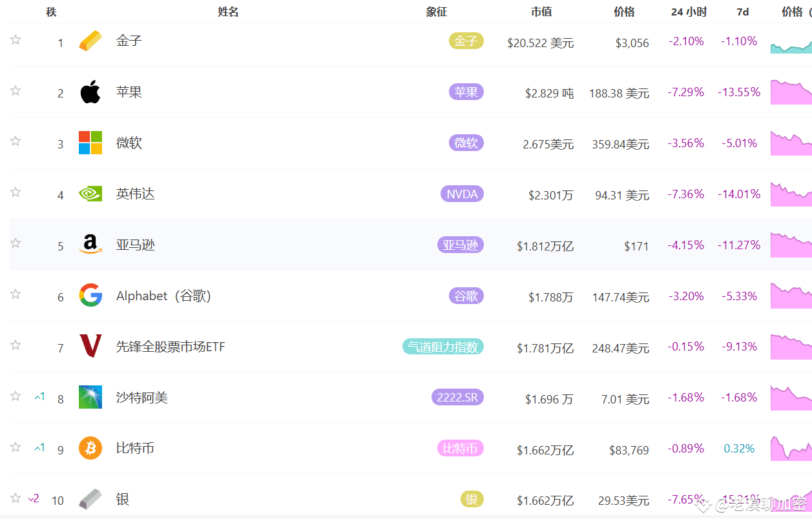Select the Microsoft logo icon
The width and height of the screenshot is (812, 519).
(90, 143)
